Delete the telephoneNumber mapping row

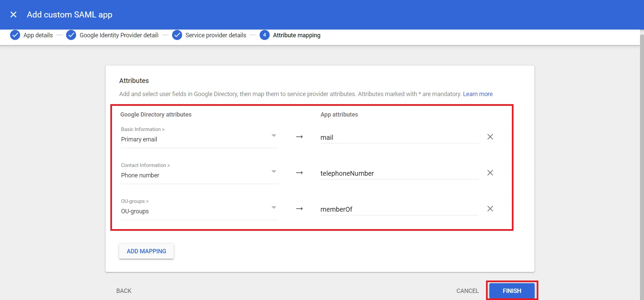pyautogui.click(x=490, y=173)
